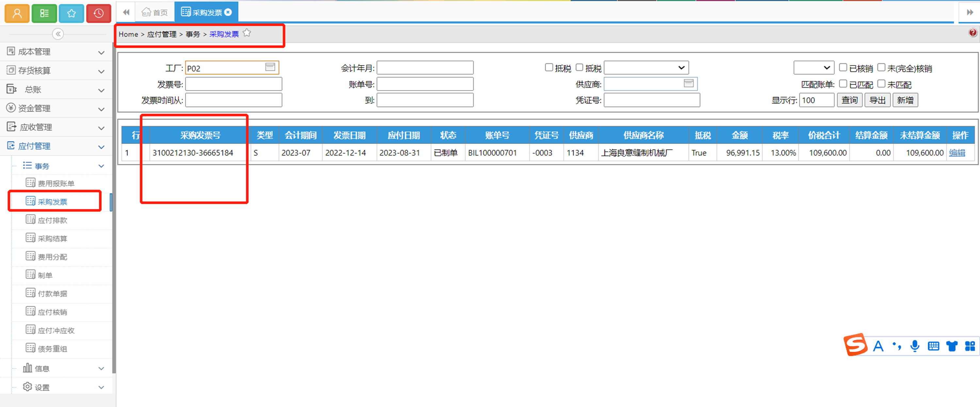Open the Sogou soft keyboard icon
Image resolution: width=980 pixels, height=407 pixels.
933,346
